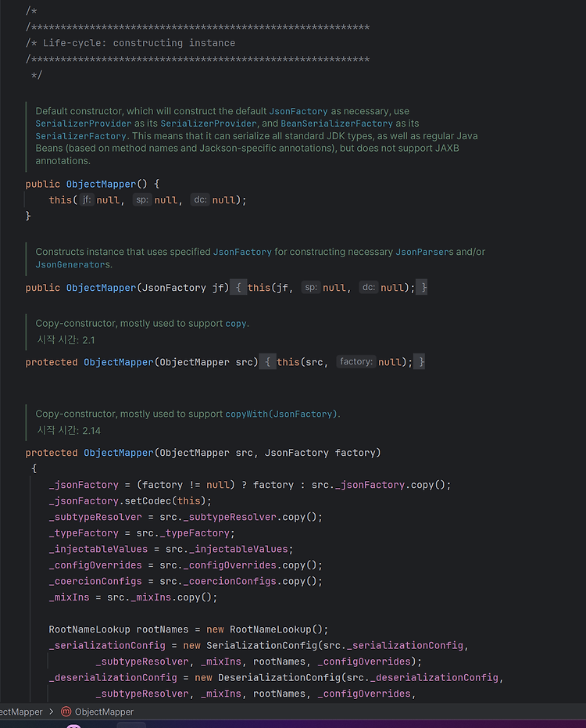Click 'RootNameLookup rootNames' declaration
Viewport: 586px width, 728px height.
pyautogui.click(x=119, y=629)
